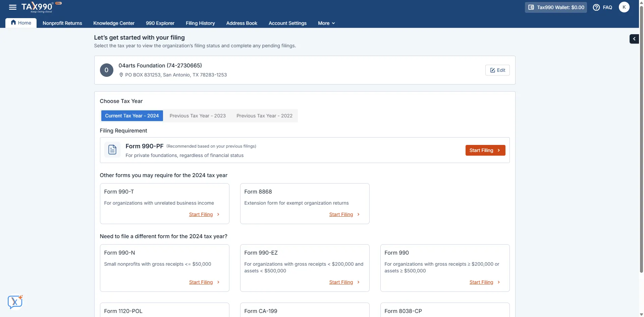This screenshot has height=317, width=644.
Task: Go to the Nonprofit Returns tab
Action: (62, 23)
